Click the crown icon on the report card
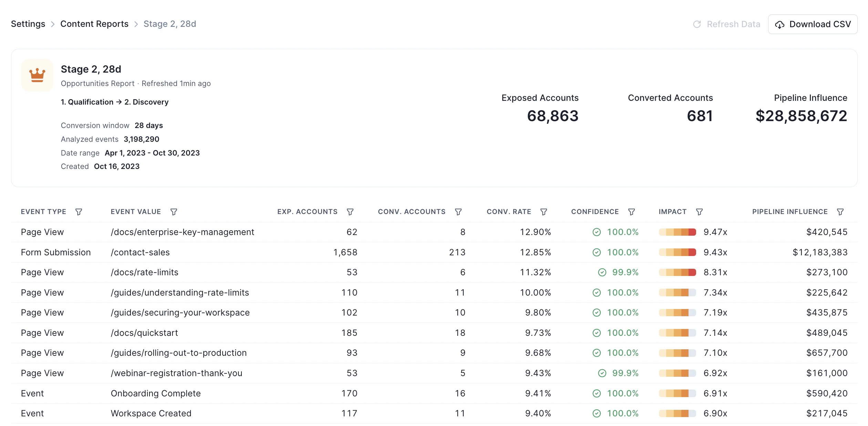The width and height of the screenshot is (868, 426). 37,74
